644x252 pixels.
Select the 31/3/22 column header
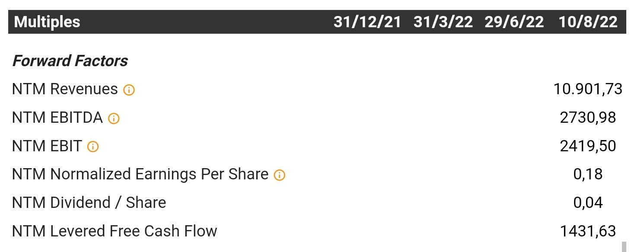pos(443,22)
